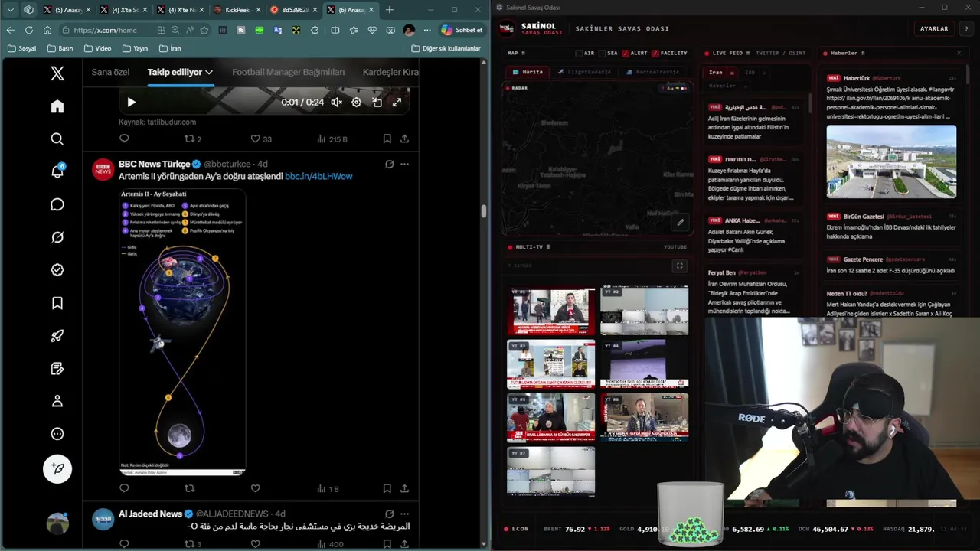The width and height of the screenshot is (980, 551).
Task: Select the MarineTraffic map tab
Action: click(x=652, y=72)
